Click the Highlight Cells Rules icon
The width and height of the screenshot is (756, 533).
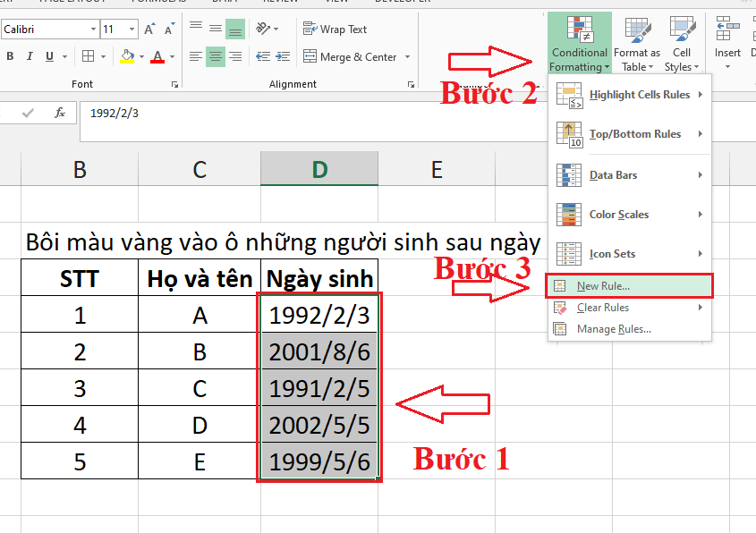click(x=569, y=95)
